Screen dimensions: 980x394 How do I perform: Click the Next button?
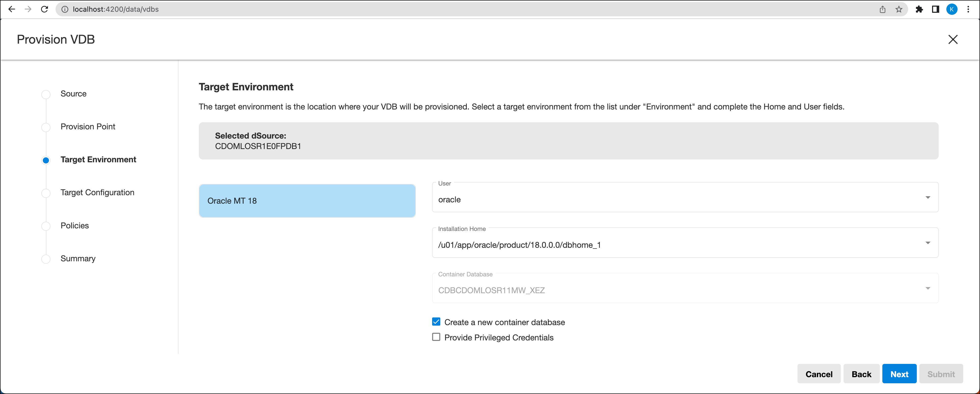[899, 374]
